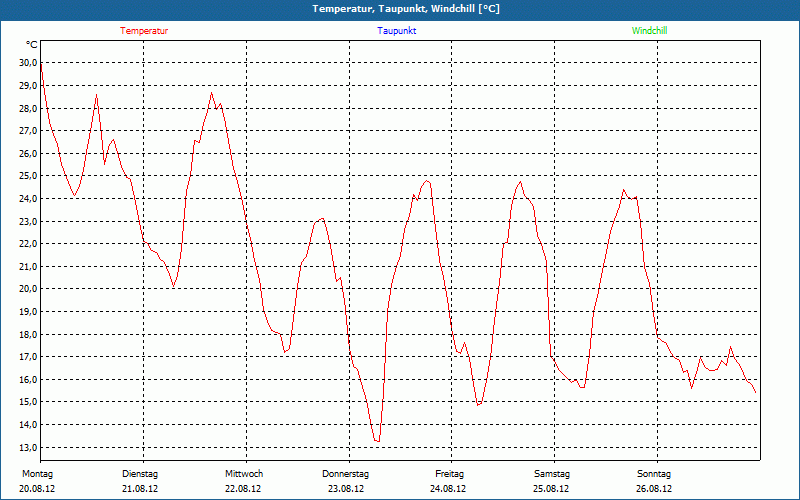This screenshot has height=500, width=800.
Task: Click the 29,0 y-axis value
Action: [x=28, y=86]
